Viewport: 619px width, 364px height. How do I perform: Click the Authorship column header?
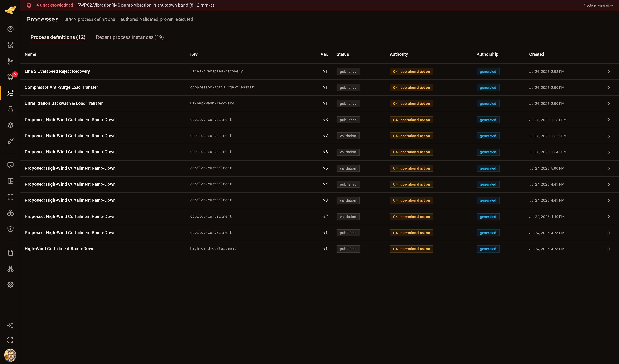[487, 54]
